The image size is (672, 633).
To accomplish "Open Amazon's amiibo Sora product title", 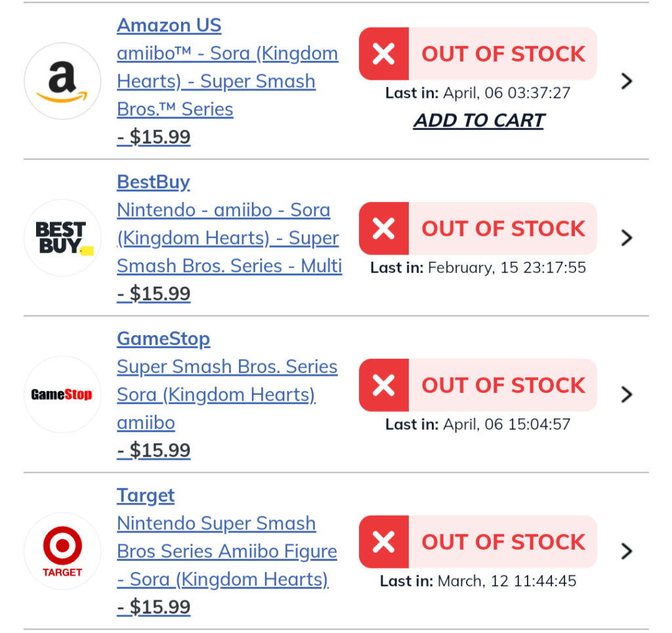I will (227, 81).
